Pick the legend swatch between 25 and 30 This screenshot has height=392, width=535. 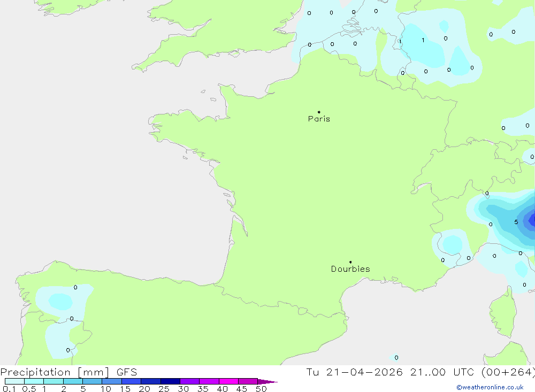point(170,381)
